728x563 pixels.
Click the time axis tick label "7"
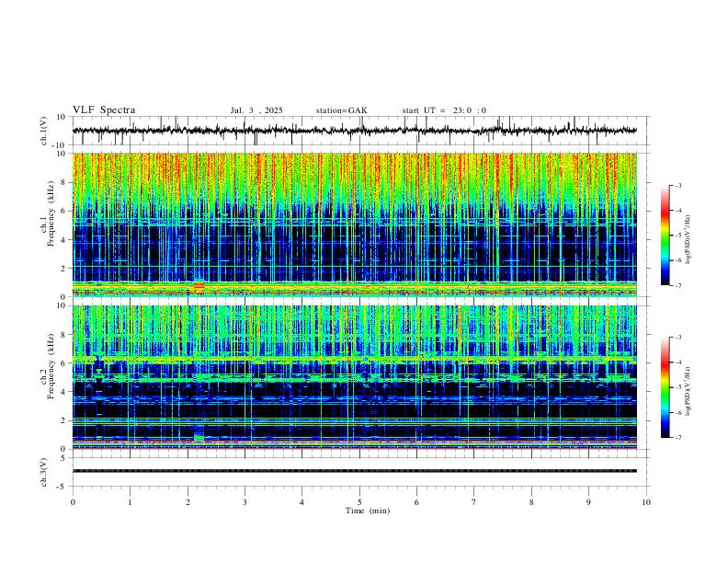point(474,502)
